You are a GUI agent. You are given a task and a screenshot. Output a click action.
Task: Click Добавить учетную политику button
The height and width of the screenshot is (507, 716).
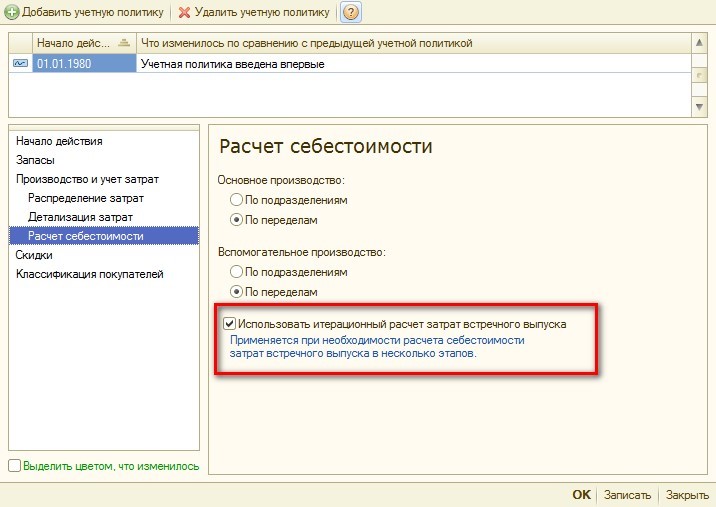84,12
